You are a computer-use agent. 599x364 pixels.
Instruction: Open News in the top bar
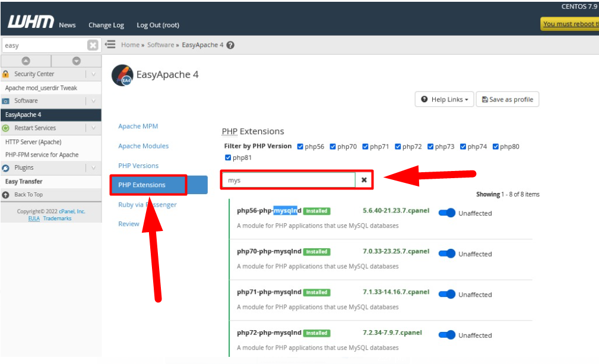coord(67,25)
